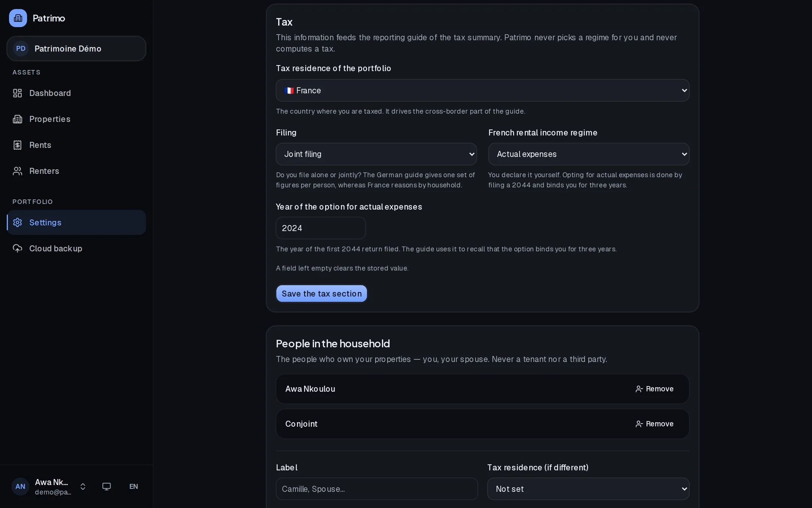Screen dimensions: 812x508
Task: Click the Settings gear icon
Action: (17, 222)
